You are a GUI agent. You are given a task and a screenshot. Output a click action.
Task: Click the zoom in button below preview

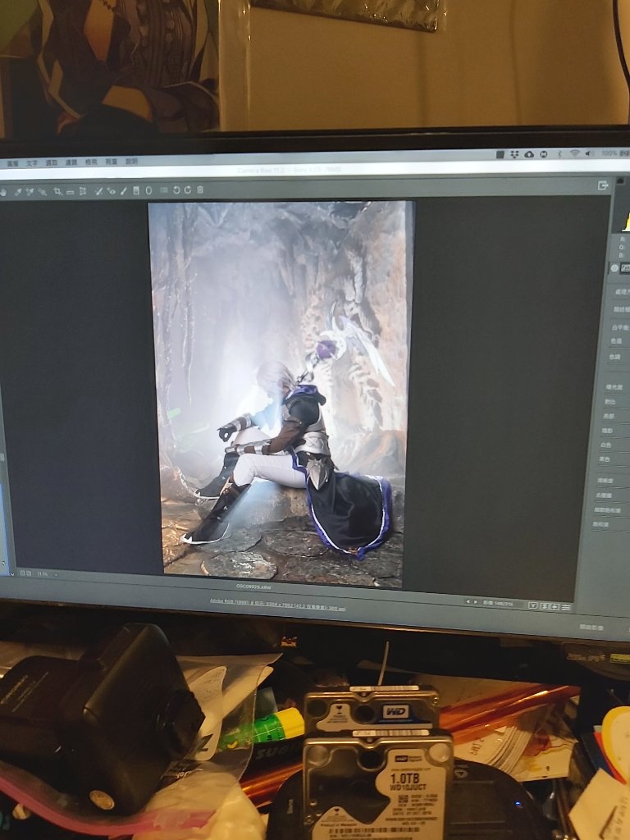29,573
